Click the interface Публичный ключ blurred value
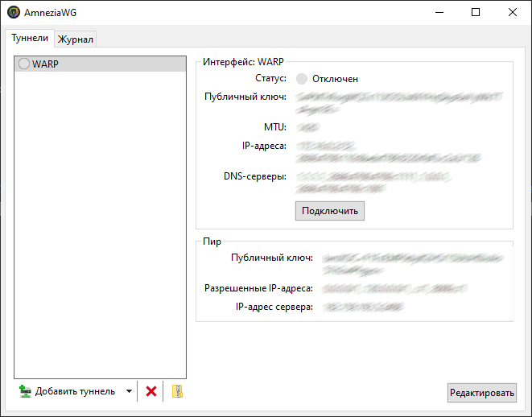Viewport: 532px width, 417px height. click(398, 103)
